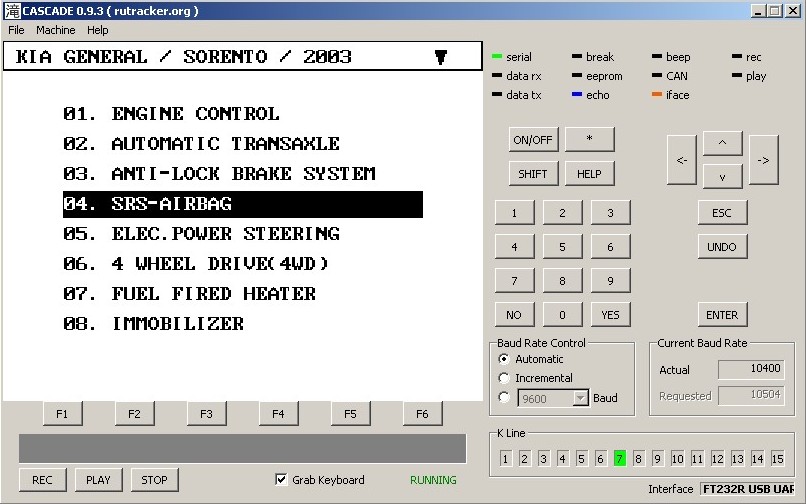Click the up arrow navigation button
This screenshot has width=806, height=504.
pyautogui.click(x=722, y=143)
